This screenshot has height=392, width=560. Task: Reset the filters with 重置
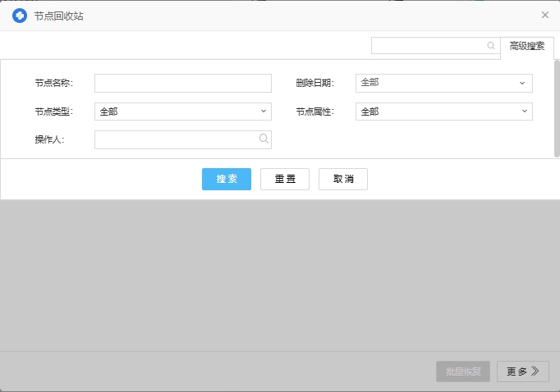point(285,180)
